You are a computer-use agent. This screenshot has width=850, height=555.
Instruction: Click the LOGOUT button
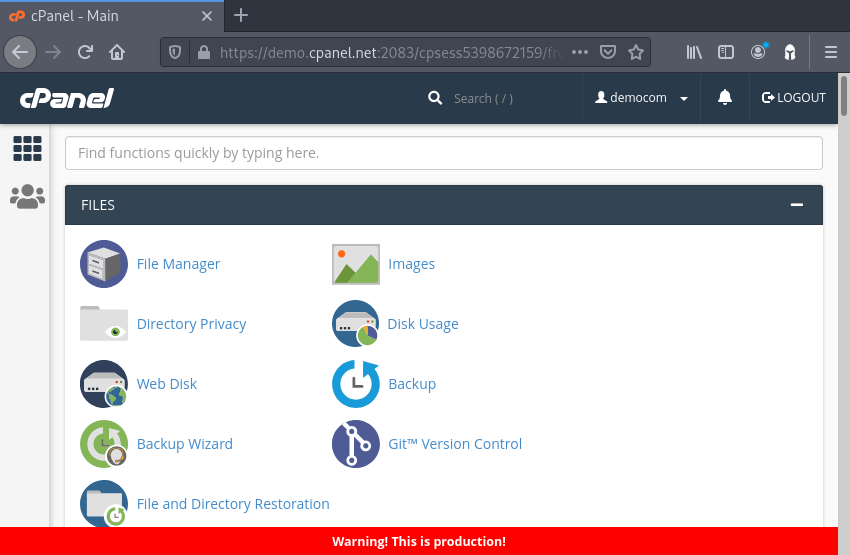pyautogui.click(x=794, y=98)
